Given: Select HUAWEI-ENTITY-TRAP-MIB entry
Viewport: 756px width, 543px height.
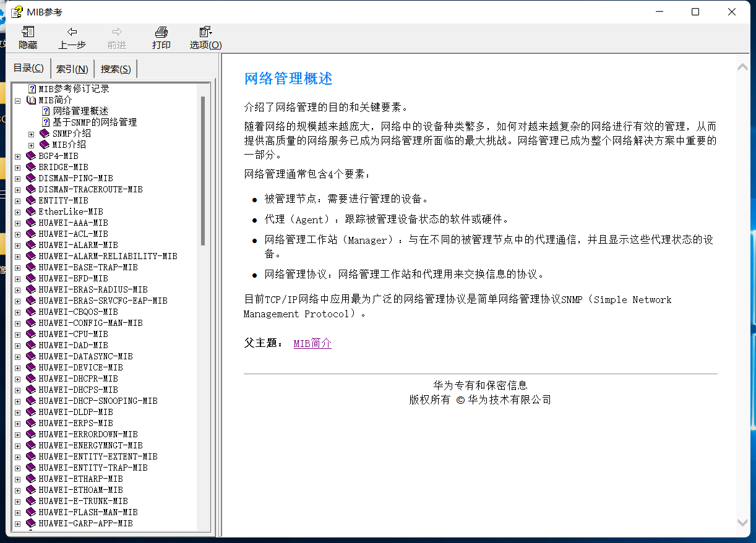Looking at the screenshot, I should (x=93, y=468).
